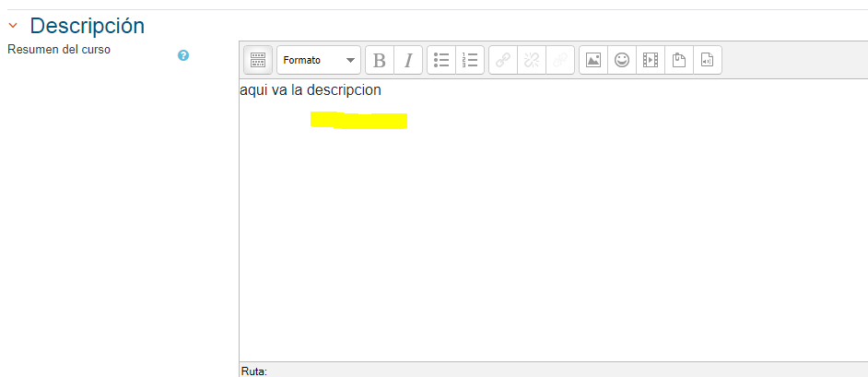Screen dimensions: 868x377
Task: Open the manage embedded files icon
Action: point(679,60)
